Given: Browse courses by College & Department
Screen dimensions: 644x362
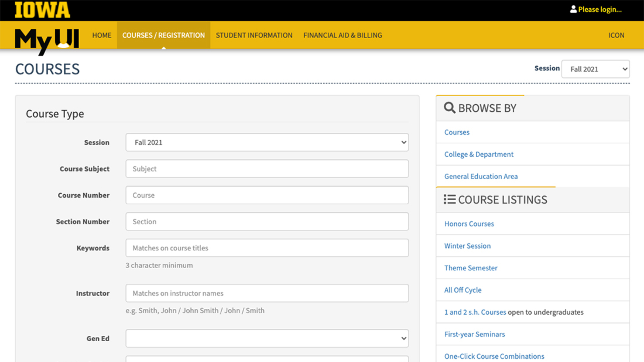Looking at the screenshot, I should [479, 154].
